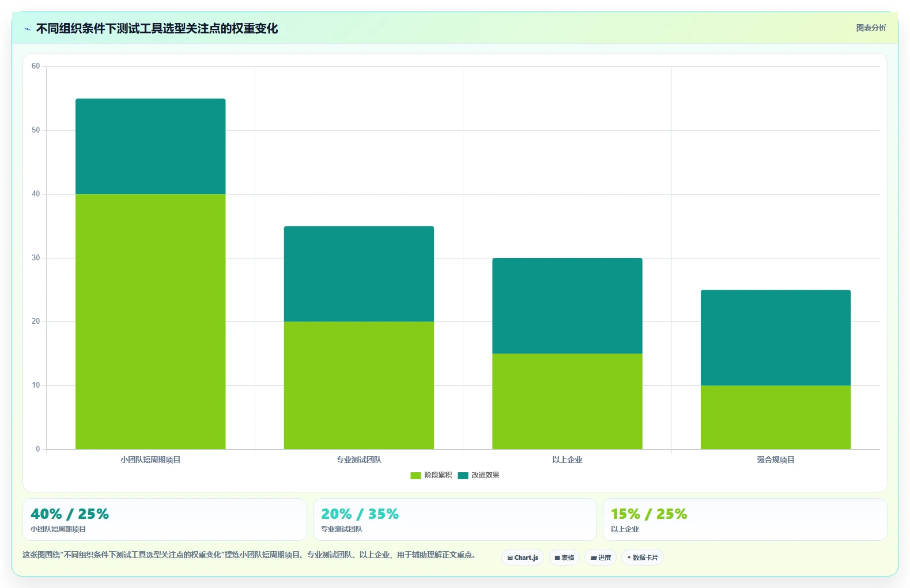Select the 15% / 25% data card
Viewport: 910px width, 588px height.
(745, 519)
